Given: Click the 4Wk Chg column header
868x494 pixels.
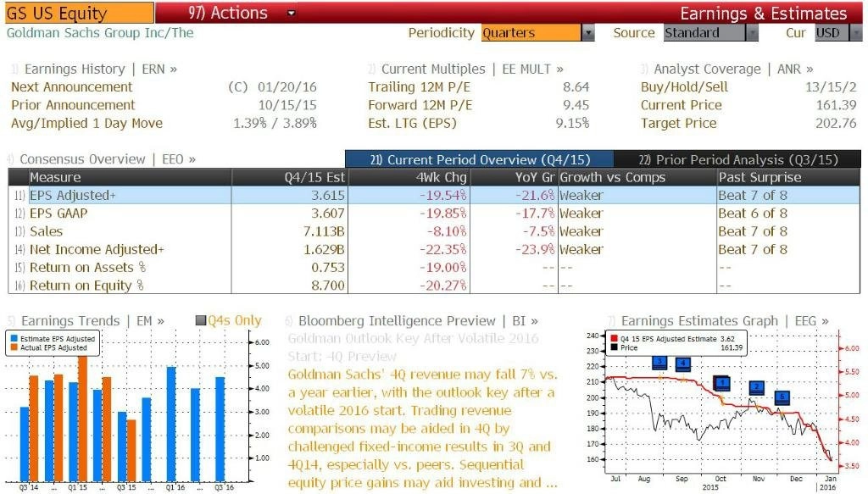Looking at the screenshot, I should 409,178.
